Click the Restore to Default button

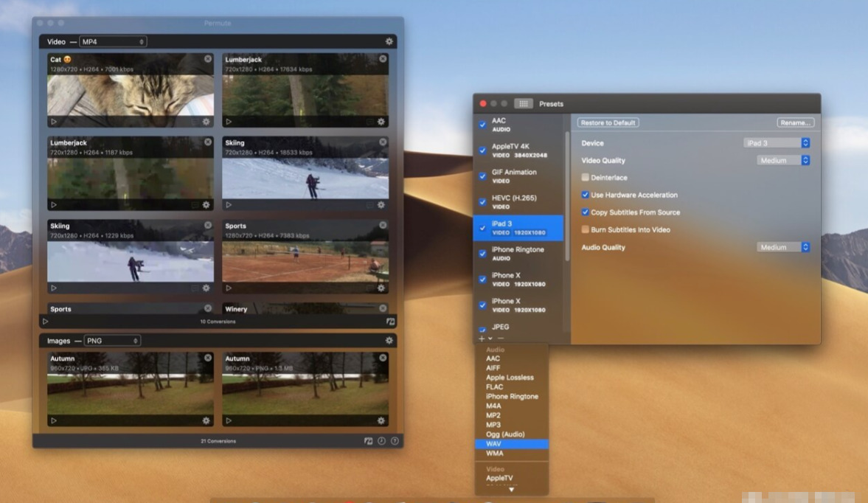point(608,122)
